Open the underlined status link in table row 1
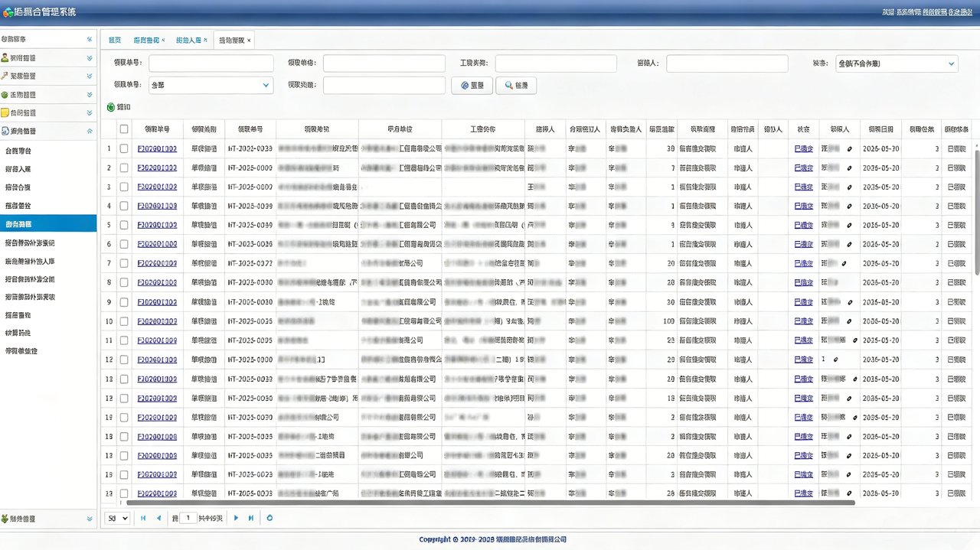Viewport: 980px width, 550px height. coord(804,148)
